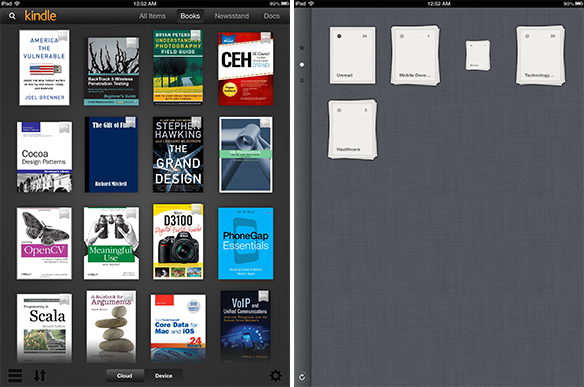Open the blue book by Richard Mitchell
The width and height of the screenshot is (584, 387).
(x=111, y=155)
